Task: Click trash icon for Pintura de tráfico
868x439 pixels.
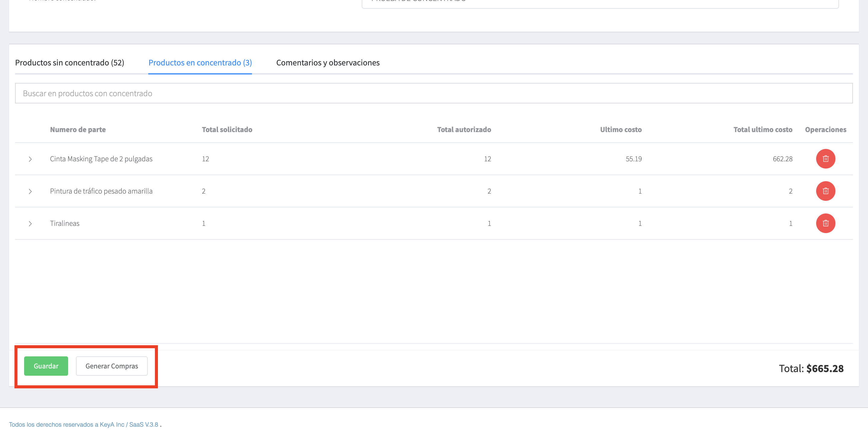Action: click(825, 191)
